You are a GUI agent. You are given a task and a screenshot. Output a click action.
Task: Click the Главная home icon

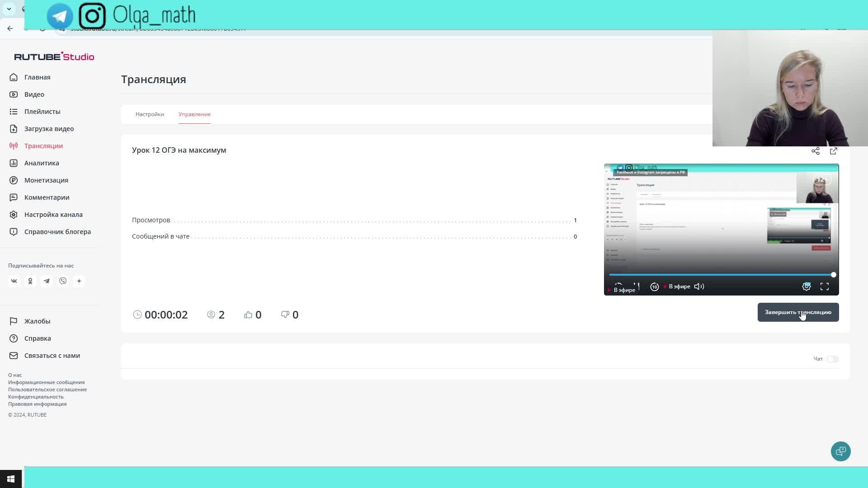tap(14, 77)
